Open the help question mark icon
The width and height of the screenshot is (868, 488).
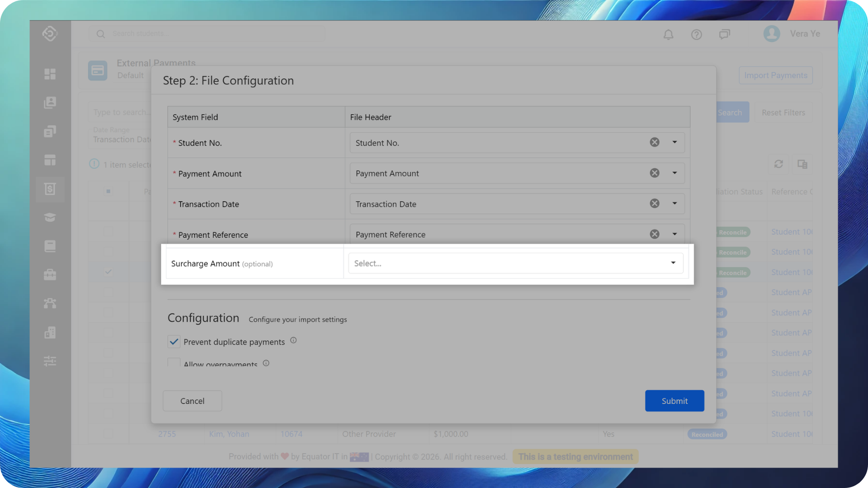coord(696,34)
